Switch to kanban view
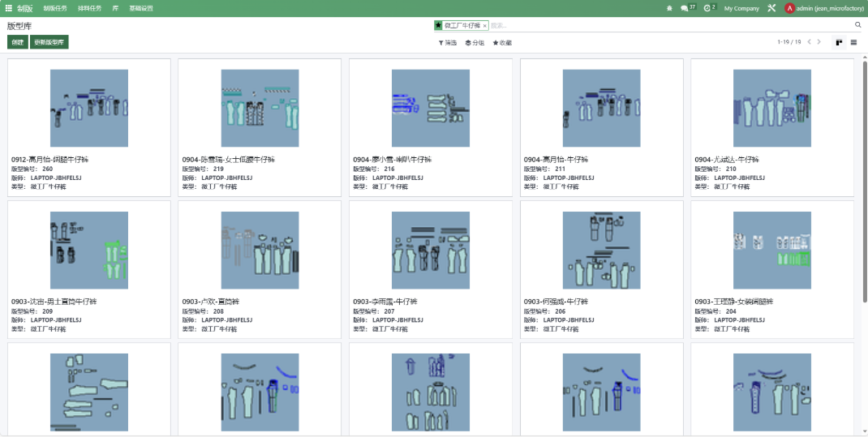Screen dimensions: 868x437 (x=839, y=42)
